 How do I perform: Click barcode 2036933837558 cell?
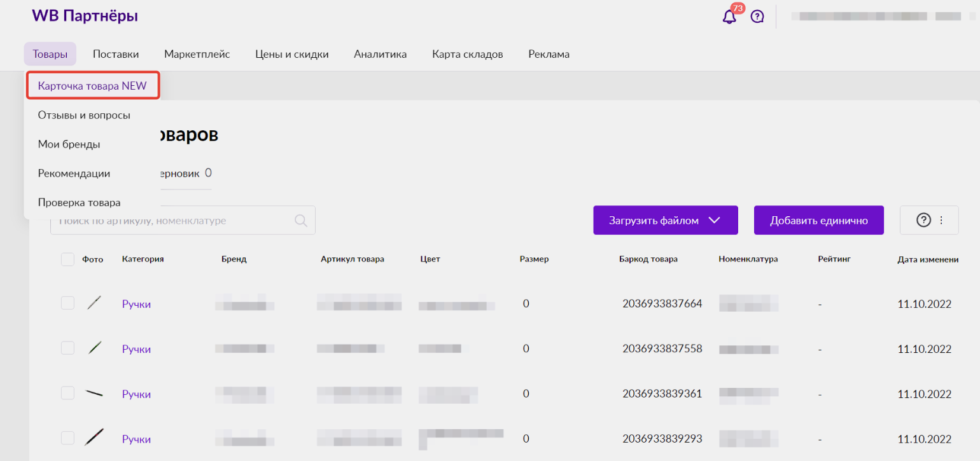[662, 348]
